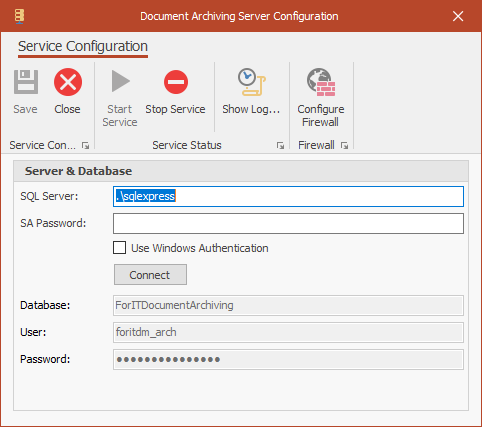This screenshot has width=482, height=427.
Task: Expand the Firewall group launcher arrow
Action: pyautogui.click(x=344, y=145)
